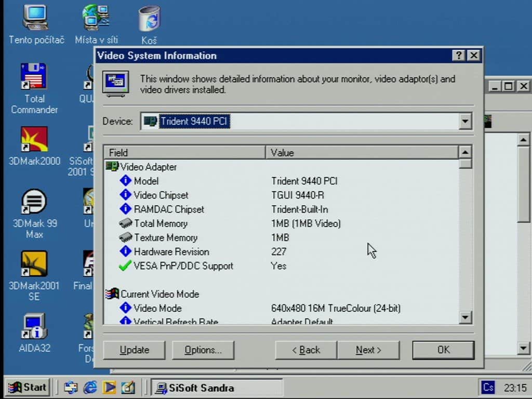Click the Update button
Image resolution: width=532 pixels, height=399 pixels.
pyautogui.click(x=134, y=350)
